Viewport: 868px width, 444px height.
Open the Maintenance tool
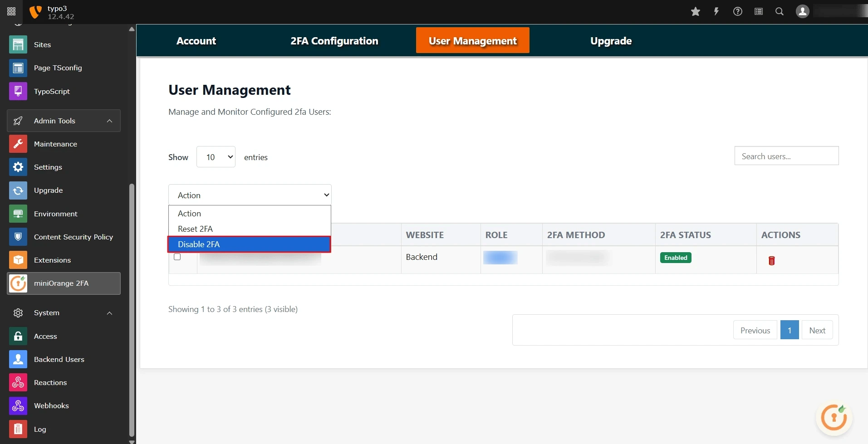click(x=55, y=144)
